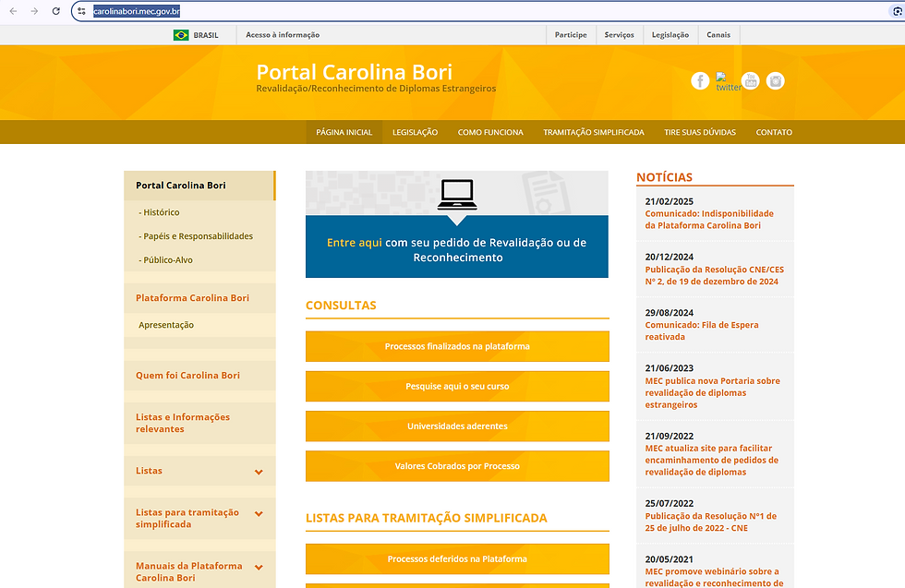Open Tramitação Simplificada menu item
This screenshot has height=588, width=905.
click(x=593, y=132)
